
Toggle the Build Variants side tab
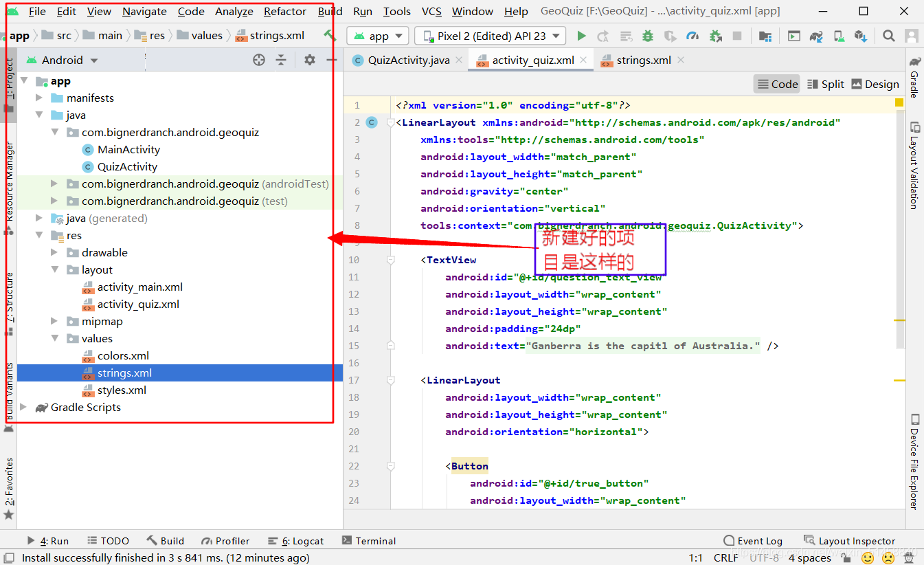(9, 397)
